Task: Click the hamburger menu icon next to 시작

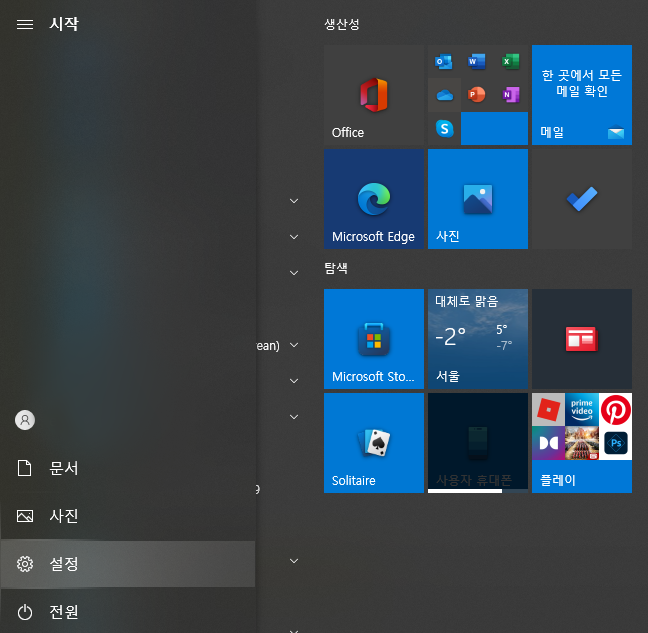Action: [x=25, y=24]
